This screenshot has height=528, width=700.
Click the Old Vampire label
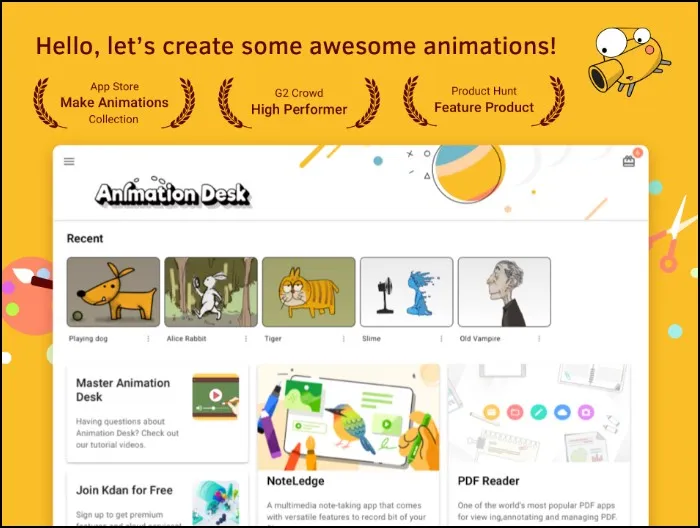pos(480,339)
